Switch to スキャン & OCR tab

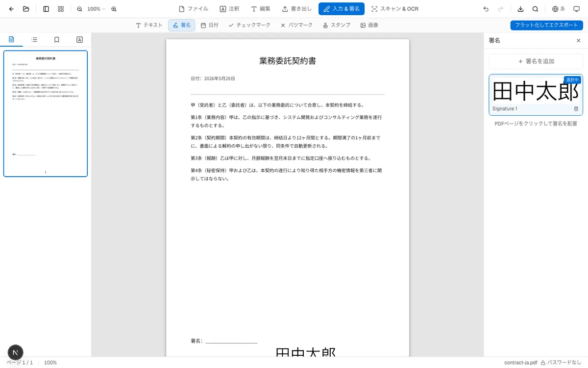click(395, 9)
